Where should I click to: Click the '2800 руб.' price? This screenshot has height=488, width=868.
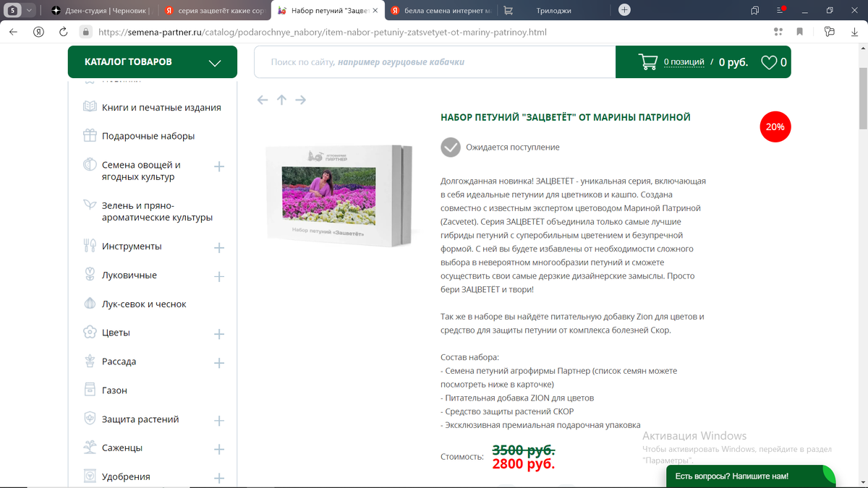524,464
